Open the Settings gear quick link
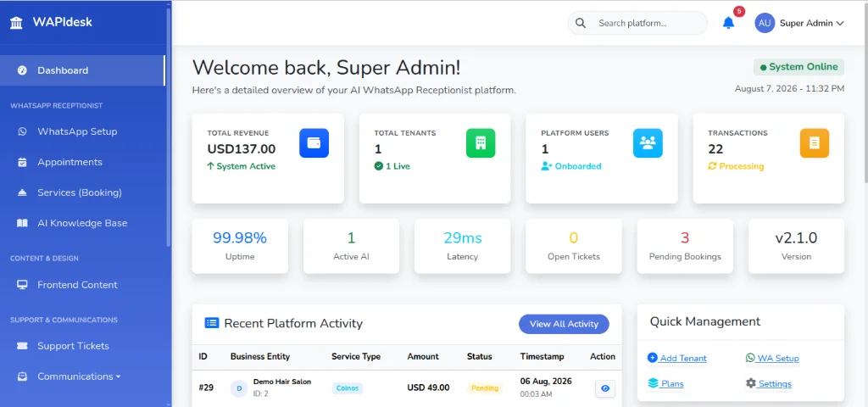This screenshot has width=868, height=407. tap(768, 384)
